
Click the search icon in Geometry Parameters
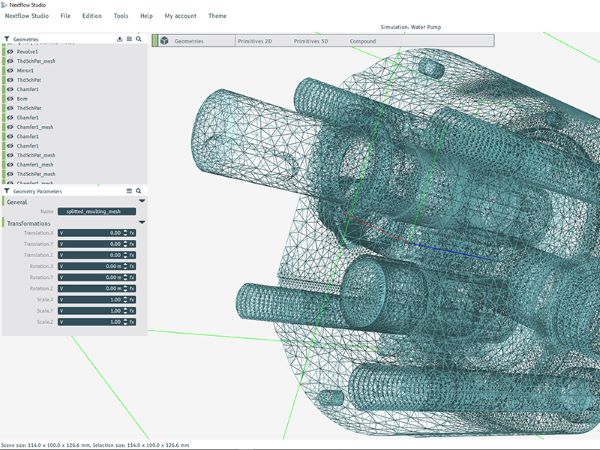pyautogui.click(x=138, y=190)
